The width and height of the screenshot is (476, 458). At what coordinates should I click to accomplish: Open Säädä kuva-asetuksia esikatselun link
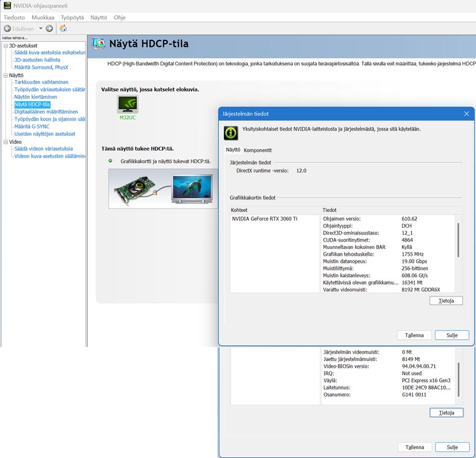coord(50,53)
